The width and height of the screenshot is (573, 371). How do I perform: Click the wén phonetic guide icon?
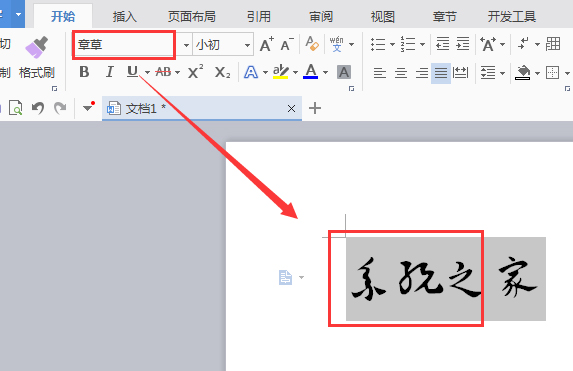click(x=337, y=44)
